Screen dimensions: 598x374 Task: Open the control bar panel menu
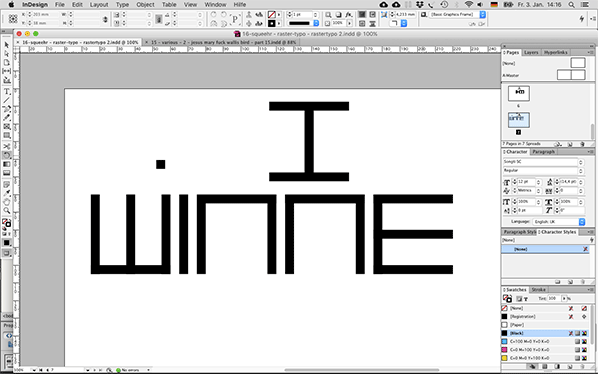(x=593, y=18)
